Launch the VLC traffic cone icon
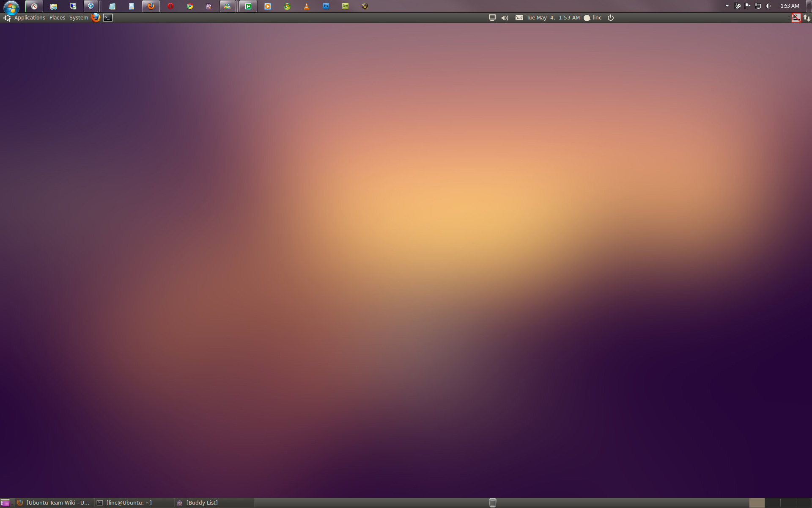Viewport: 812px width, 508px height. coord(307,6)
